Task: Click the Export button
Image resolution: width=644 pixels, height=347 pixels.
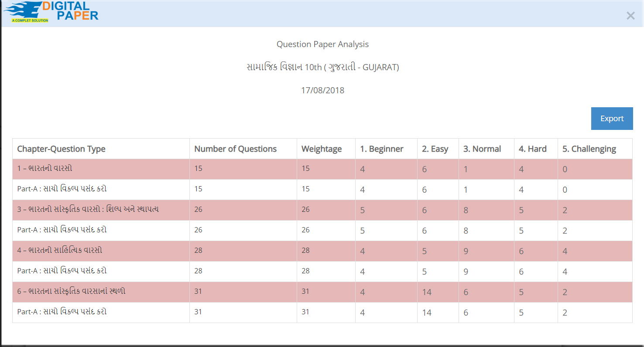Action: pos(612,119)
